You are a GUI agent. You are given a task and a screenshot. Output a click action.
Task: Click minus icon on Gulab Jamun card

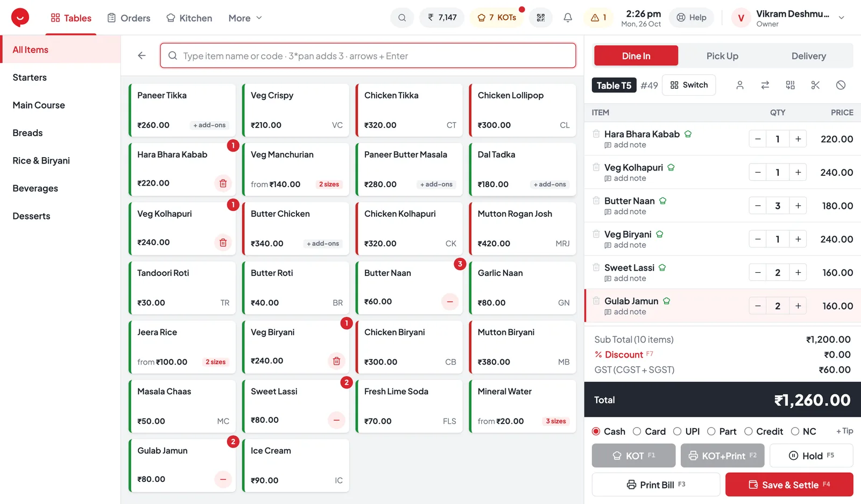tap(223, 479)
